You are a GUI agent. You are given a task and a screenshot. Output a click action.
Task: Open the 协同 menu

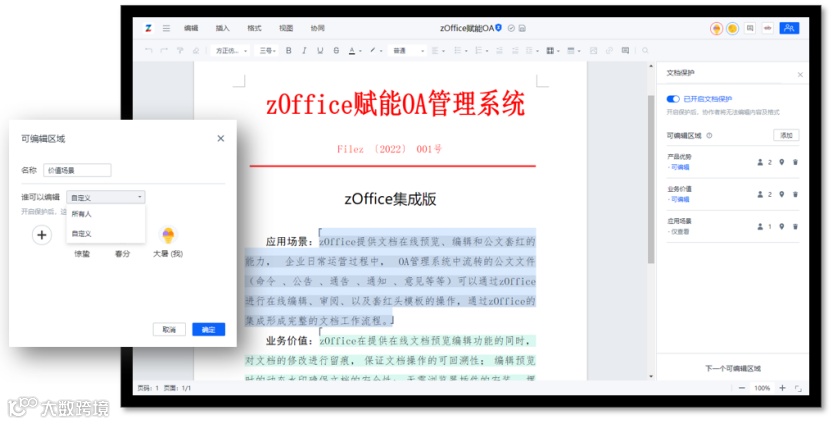click(x=317, y=28)
